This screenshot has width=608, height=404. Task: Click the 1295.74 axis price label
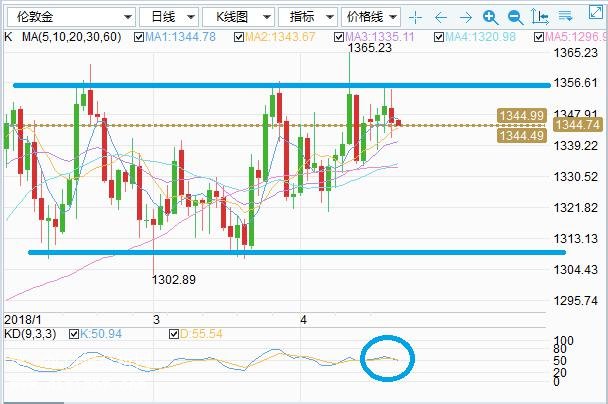pyautogui.click(x=576, y=301)
